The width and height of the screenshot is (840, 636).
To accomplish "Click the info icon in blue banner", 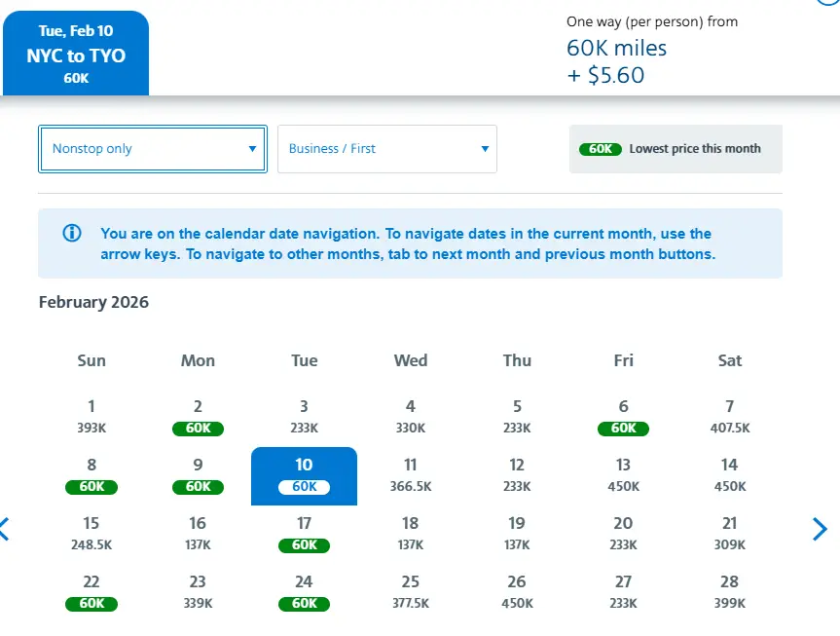I will (71, 234).
